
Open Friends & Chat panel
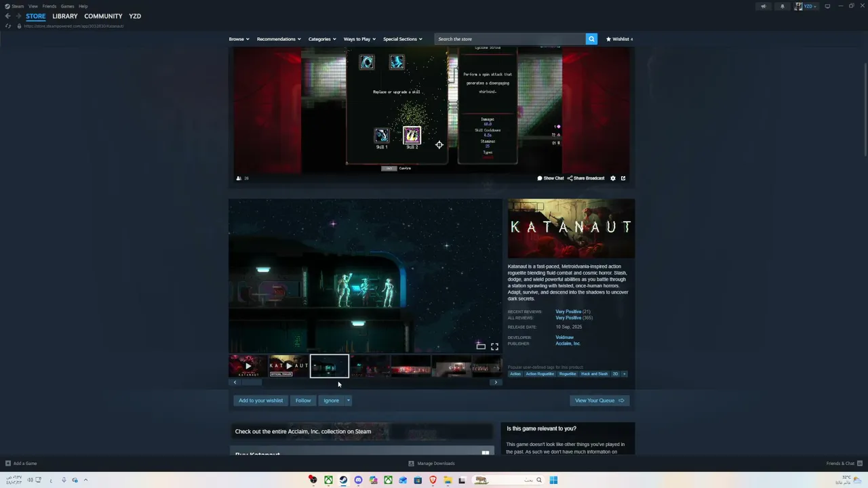[x=844, y=464]
